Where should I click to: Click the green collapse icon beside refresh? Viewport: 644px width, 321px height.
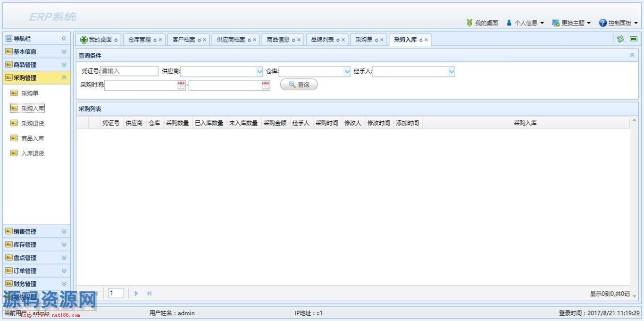pyautogui.click(x=633, y=39)
